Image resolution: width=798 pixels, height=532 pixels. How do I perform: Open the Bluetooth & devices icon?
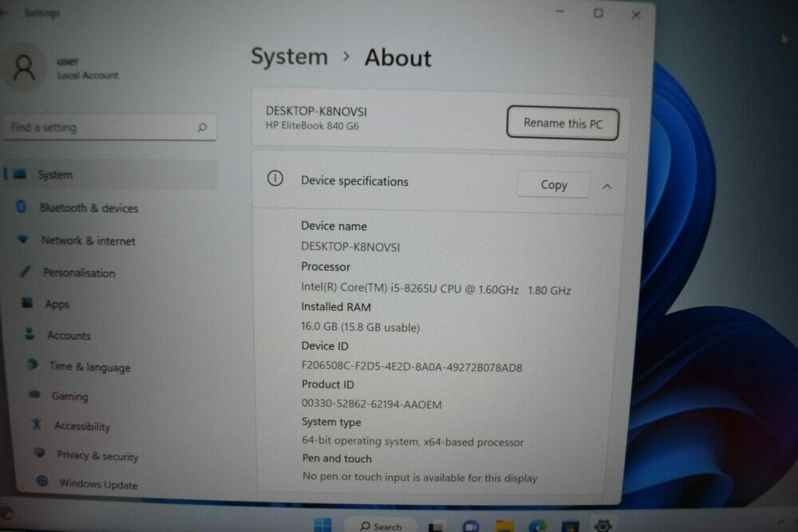[22, 207]
